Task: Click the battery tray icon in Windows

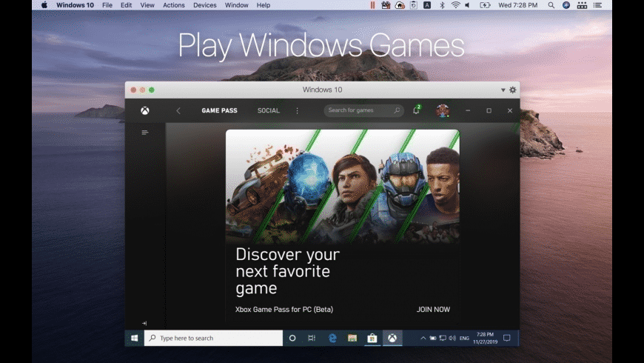Action: click(433, 338)
